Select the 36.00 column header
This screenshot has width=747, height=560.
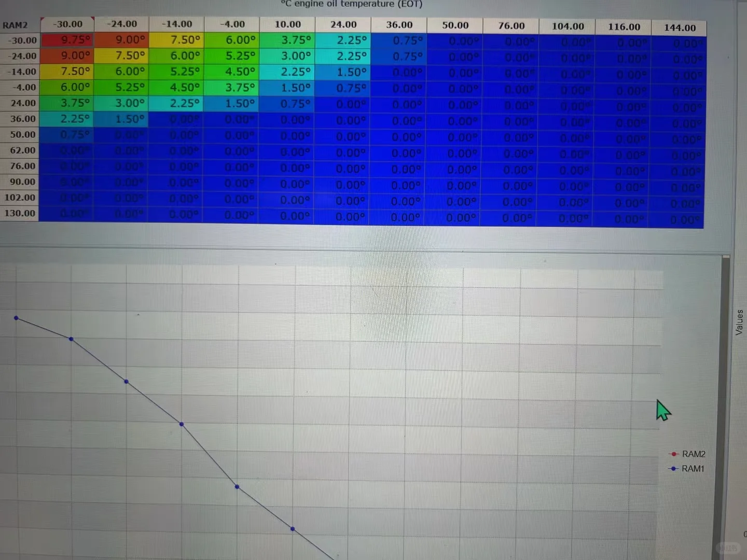[x=399, y=25]
